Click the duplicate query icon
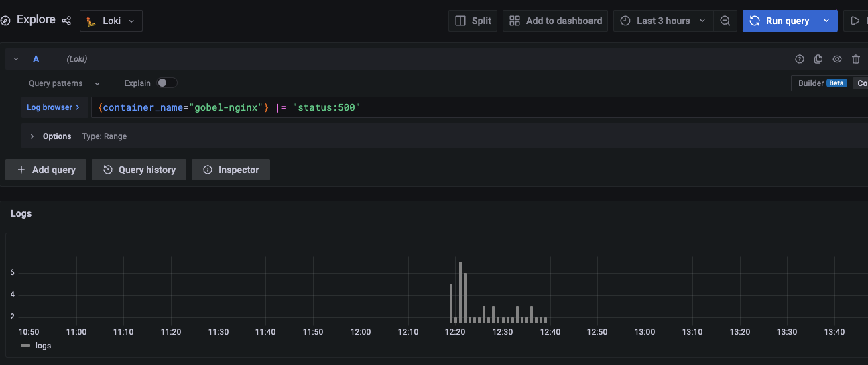Screen dimensions: 868x365 (818, 59)
